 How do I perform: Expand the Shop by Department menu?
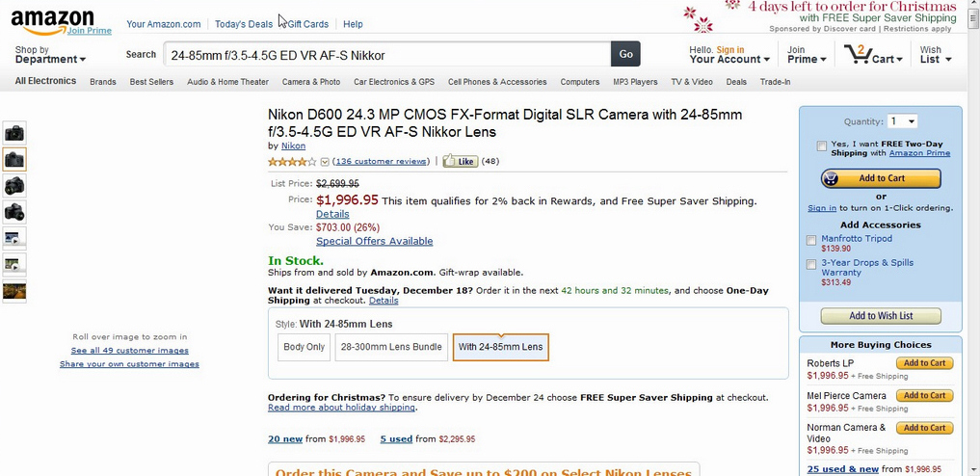pos(50,54)
